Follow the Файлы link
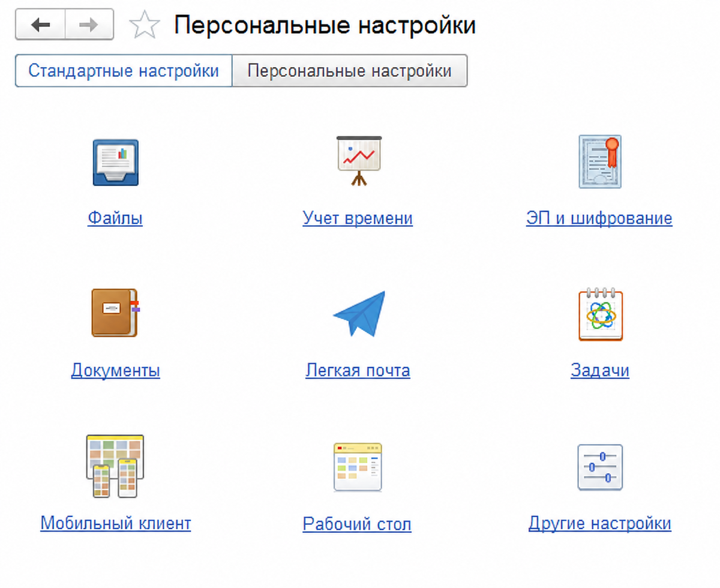720x588 pixels. (x=115, y=217)
